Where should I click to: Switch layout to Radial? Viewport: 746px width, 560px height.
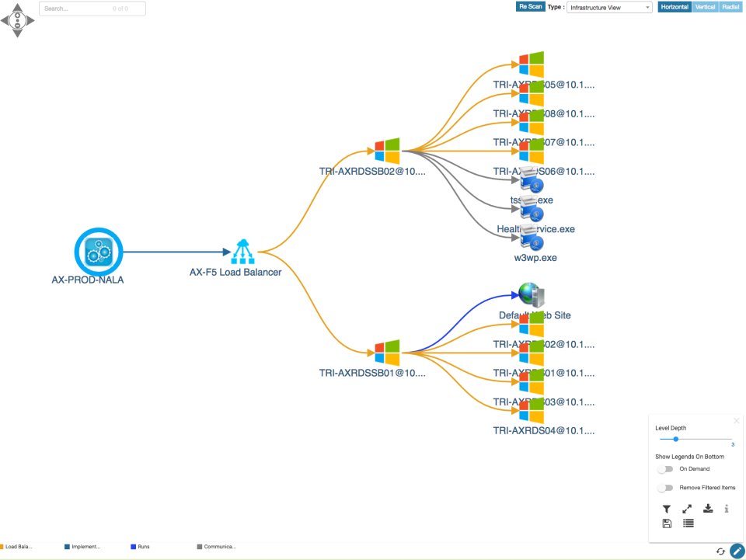tap(730, 6)
